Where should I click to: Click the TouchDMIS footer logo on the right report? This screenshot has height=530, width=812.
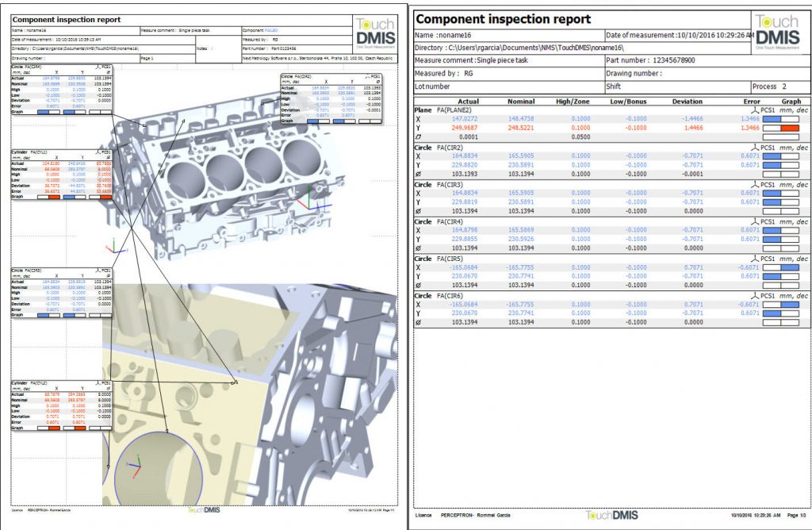click(x=609, y=515)
